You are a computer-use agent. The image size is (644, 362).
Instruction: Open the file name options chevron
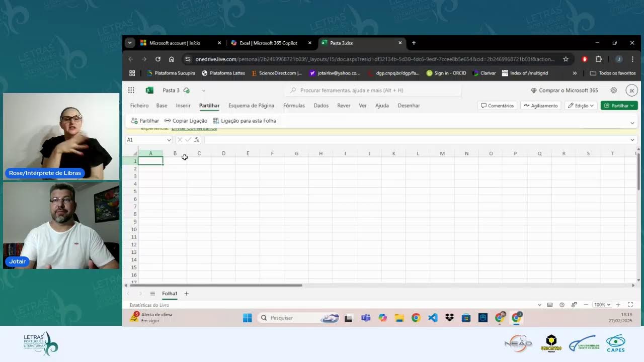tap(203, 90)
